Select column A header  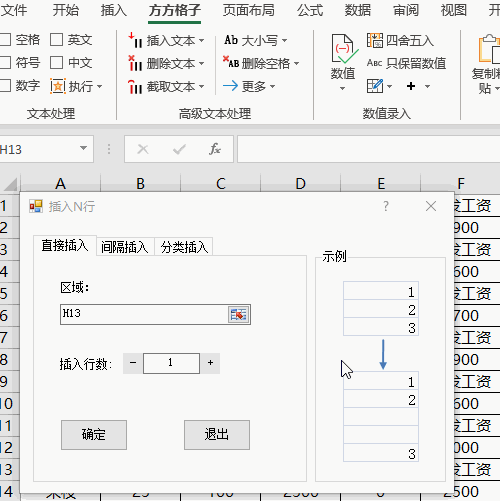[x=60, y=183]
